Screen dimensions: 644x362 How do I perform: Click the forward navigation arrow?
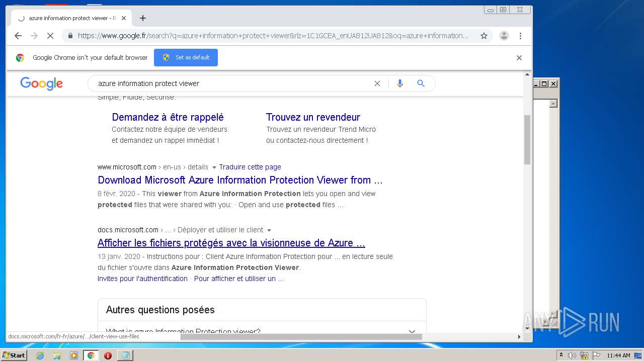[34, 36]
